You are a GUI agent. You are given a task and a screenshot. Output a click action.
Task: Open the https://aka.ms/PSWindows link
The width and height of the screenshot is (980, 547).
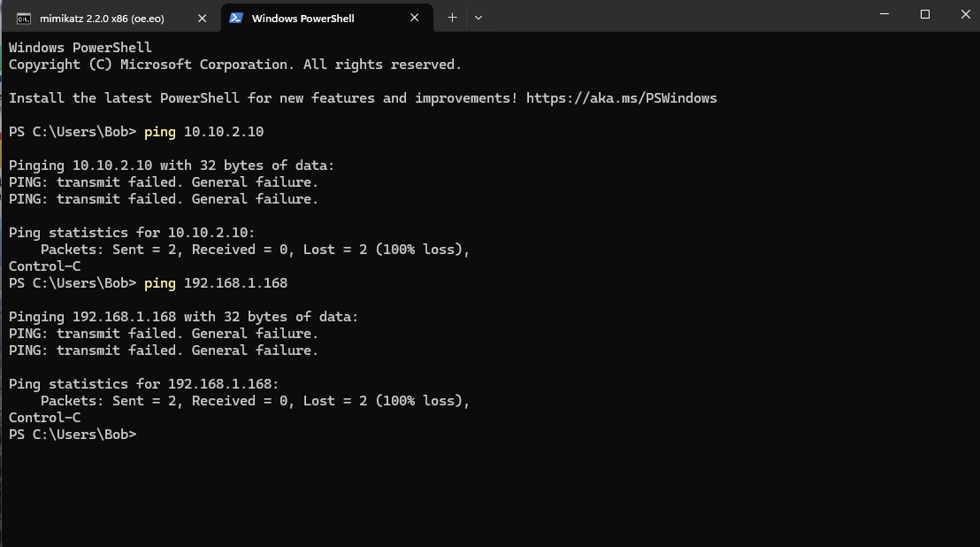tap(621, 98)
